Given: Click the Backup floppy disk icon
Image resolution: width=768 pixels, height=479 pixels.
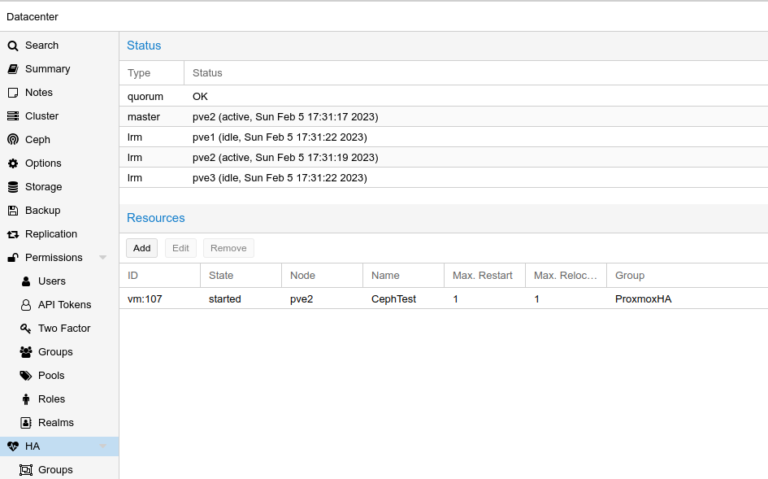Looking at the screenshot, I should (13, 211).
